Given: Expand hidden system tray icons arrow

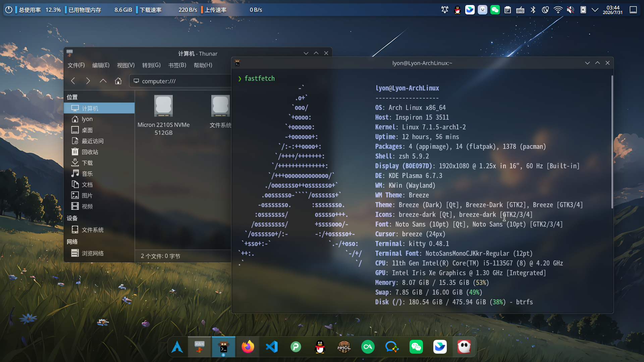Looking at the screenshot, I should [x=595, y=10].
